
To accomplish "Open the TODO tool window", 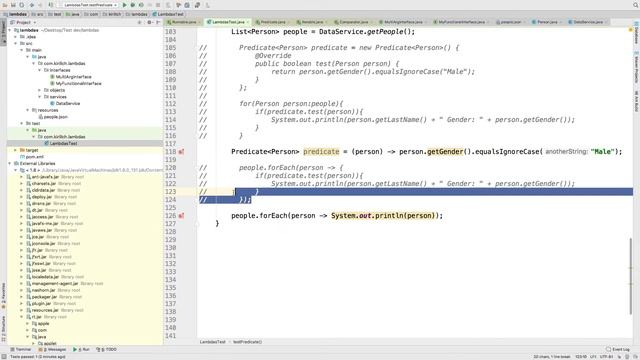I will [x=106, y=349].
